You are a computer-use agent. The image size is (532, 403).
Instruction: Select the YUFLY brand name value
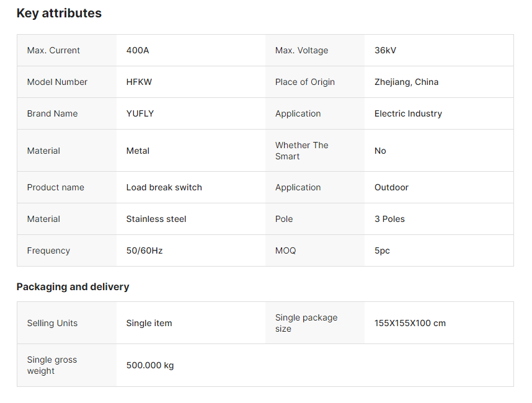click(x=140, y=113)
